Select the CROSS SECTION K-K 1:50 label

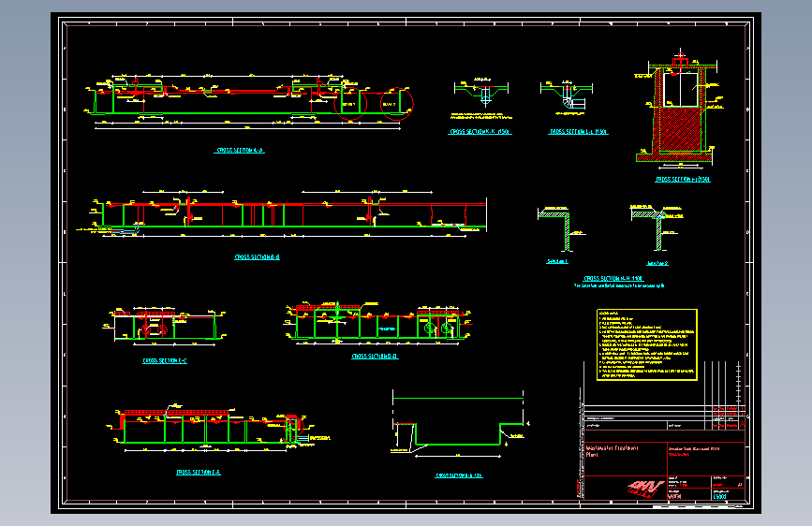[x=480, y=132]
